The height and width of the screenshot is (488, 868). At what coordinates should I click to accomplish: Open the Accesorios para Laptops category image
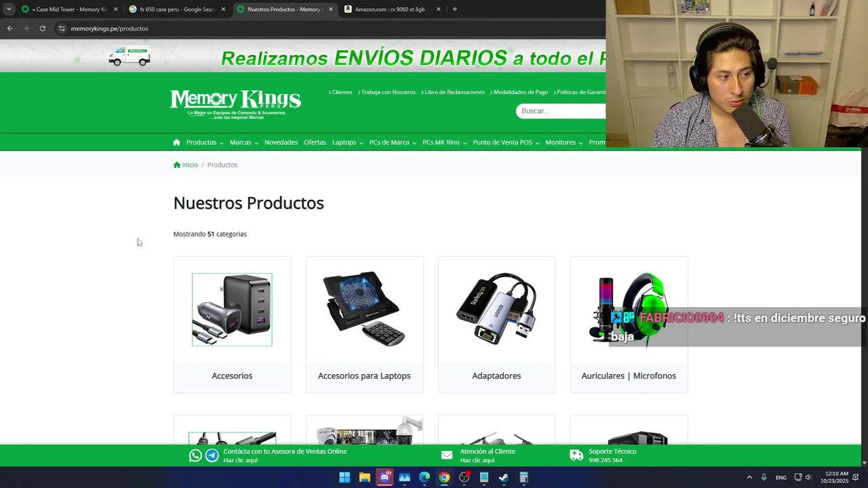pos(364,308)
